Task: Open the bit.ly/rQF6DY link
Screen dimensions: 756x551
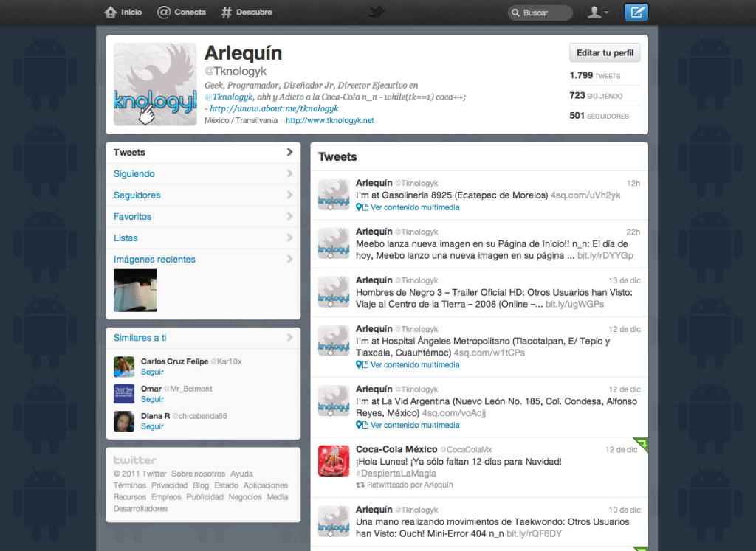Action: click(x=535, y=533)
